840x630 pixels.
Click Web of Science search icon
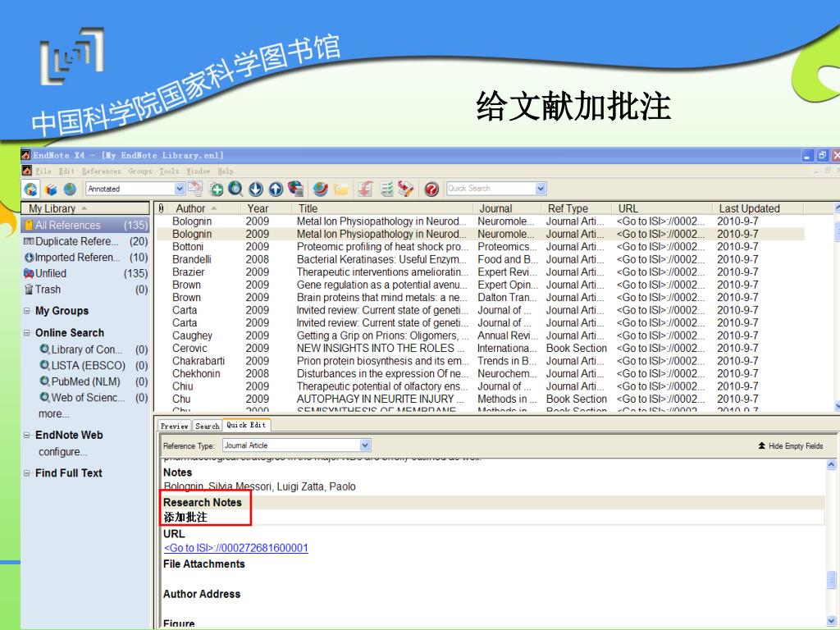click(x=45, y=398)
